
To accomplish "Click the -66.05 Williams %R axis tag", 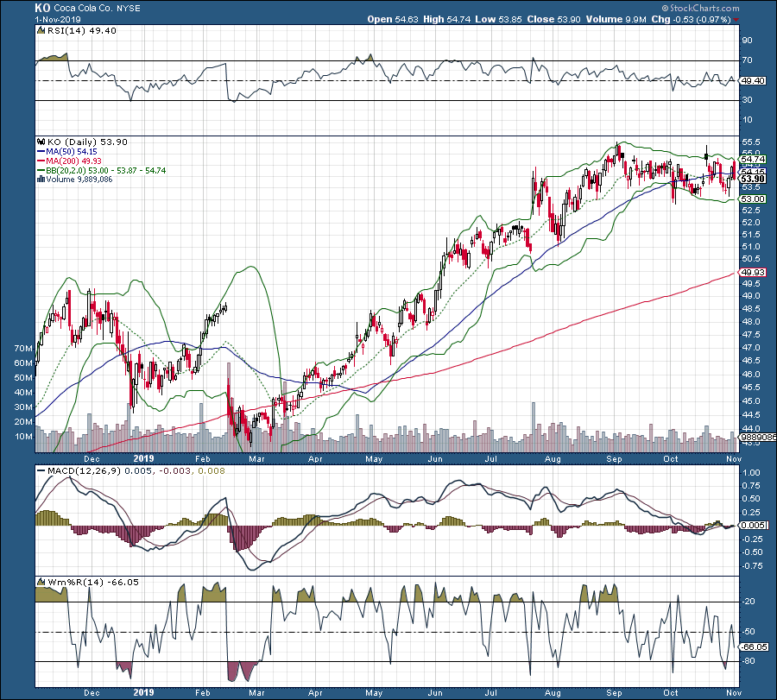I will pyautogui.click(x=755, y=647).
